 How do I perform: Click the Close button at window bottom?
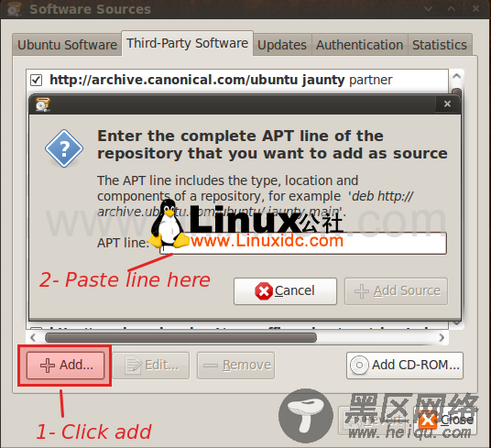(x=445, y=421)
